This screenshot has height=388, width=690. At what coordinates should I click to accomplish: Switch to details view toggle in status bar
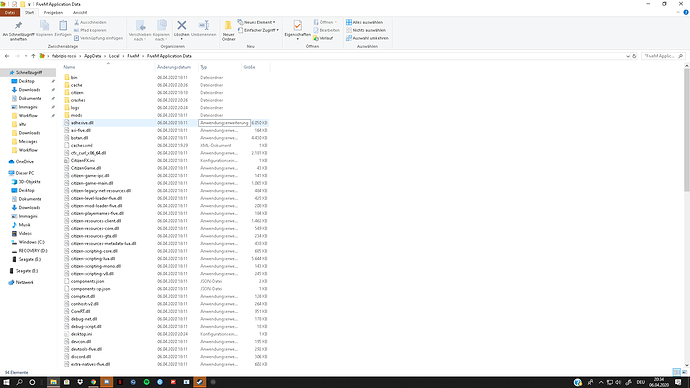(x=676, y=372)
